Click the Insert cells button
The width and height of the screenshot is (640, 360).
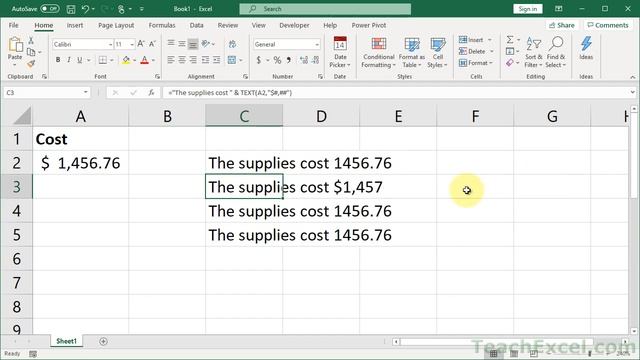472,40
